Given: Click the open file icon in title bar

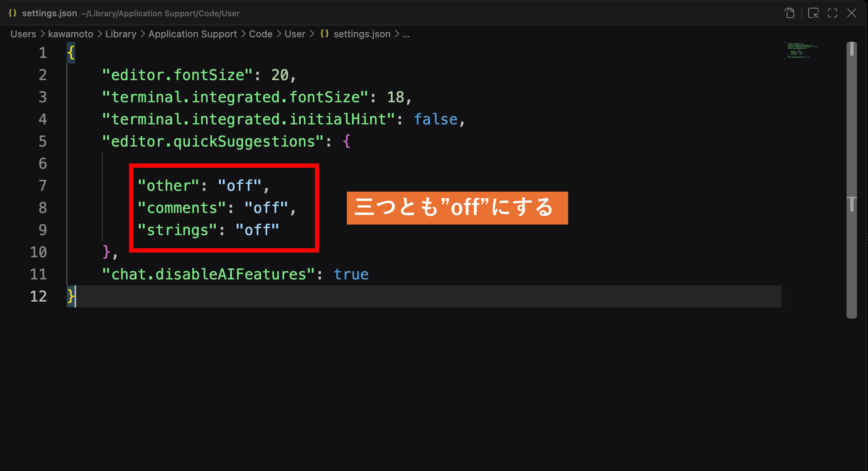Looking at the screenshot, I should 789,13.
